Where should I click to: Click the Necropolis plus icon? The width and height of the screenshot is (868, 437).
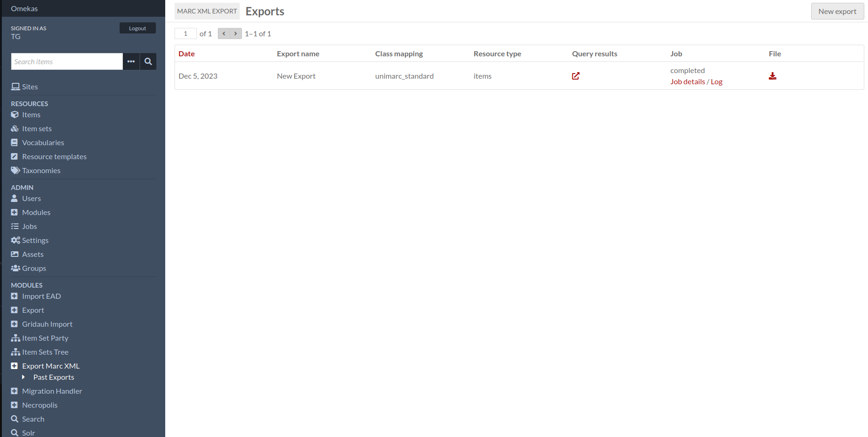point(14,405)
